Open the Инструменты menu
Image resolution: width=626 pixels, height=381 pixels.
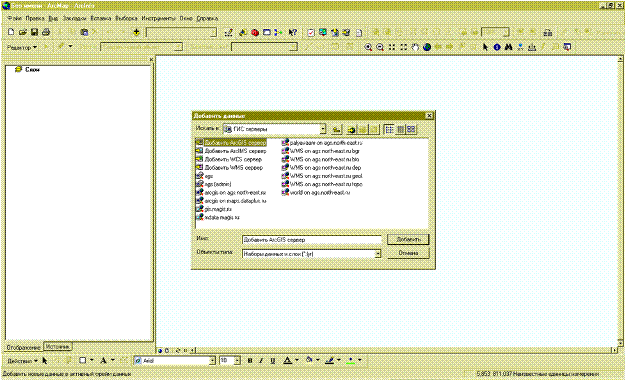pyautogui.click(x=158, y=18)
